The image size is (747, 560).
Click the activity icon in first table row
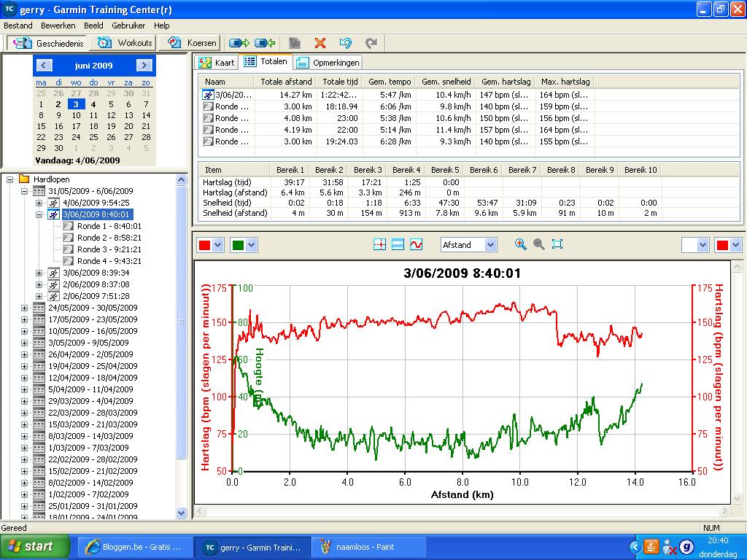pyautogui.click(x=208, y=95)
